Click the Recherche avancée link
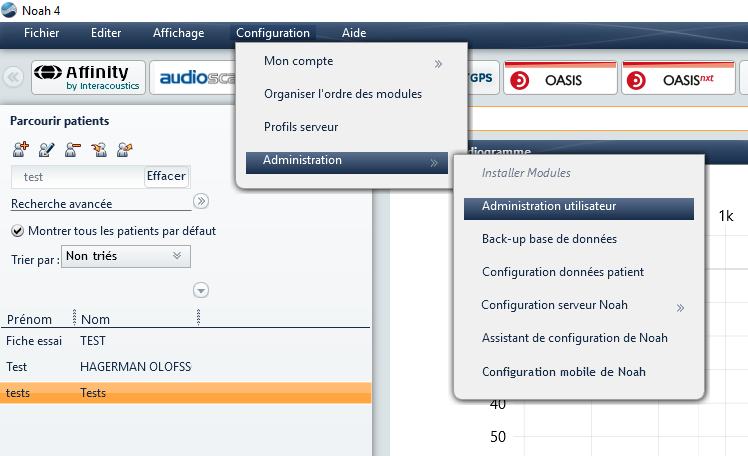Screen dimensions: 748x456 [61, 203]
